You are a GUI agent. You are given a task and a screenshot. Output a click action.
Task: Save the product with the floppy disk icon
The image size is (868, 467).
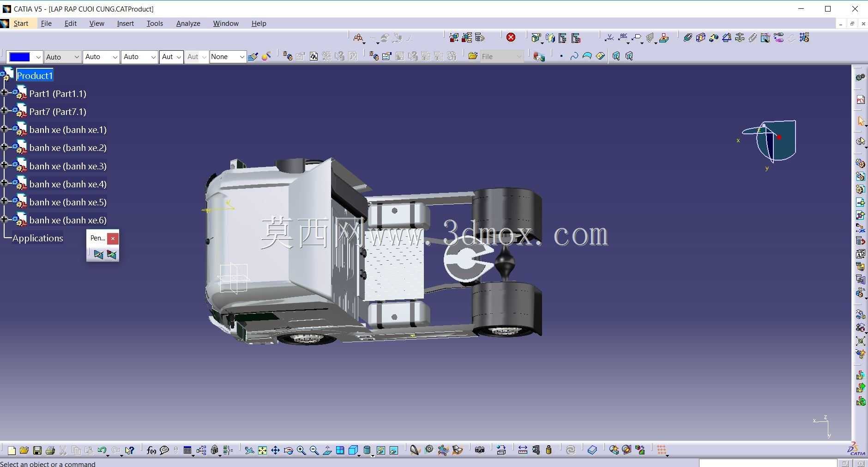point(37,450)
